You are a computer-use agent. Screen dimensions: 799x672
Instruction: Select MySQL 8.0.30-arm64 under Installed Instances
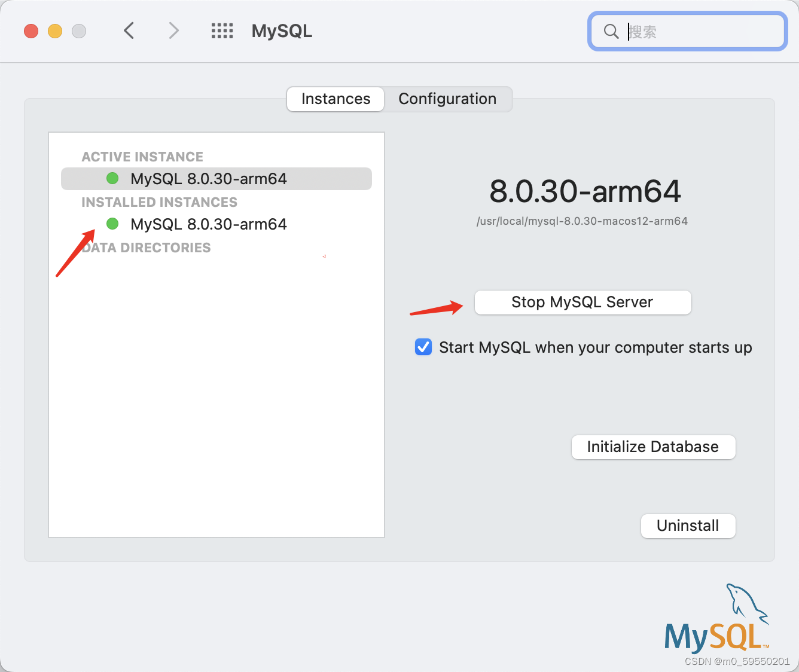(x=208, y=224)
